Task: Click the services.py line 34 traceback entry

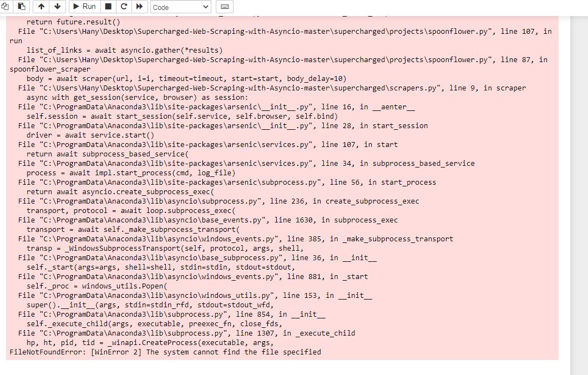Action: point(246,164)
